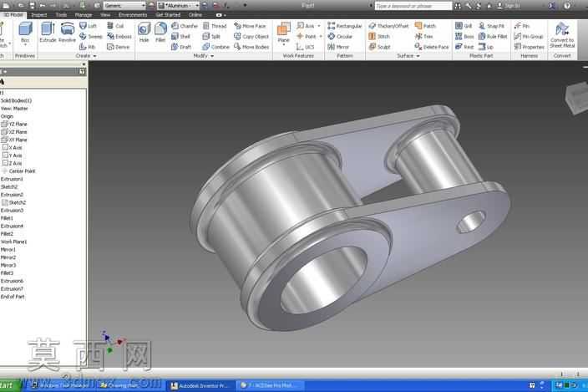This screenshot has height=392, width=588.
Task: Activate the Rib tool
Action: click(x=88, y=47)
